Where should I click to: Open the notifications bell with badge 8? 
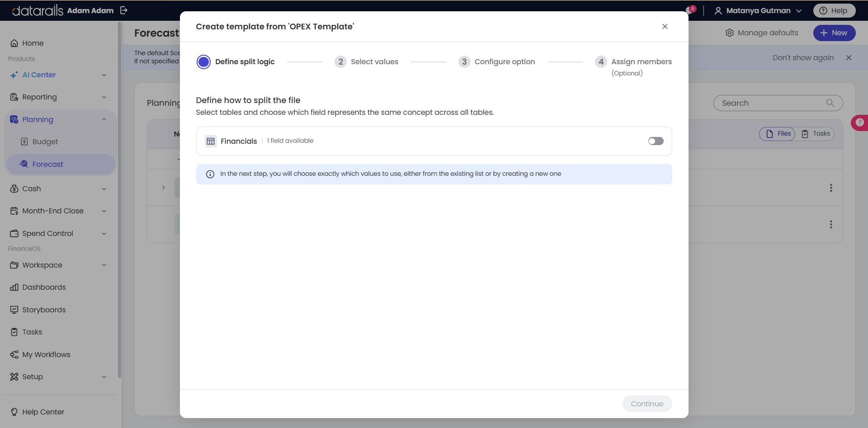(690, 10)
